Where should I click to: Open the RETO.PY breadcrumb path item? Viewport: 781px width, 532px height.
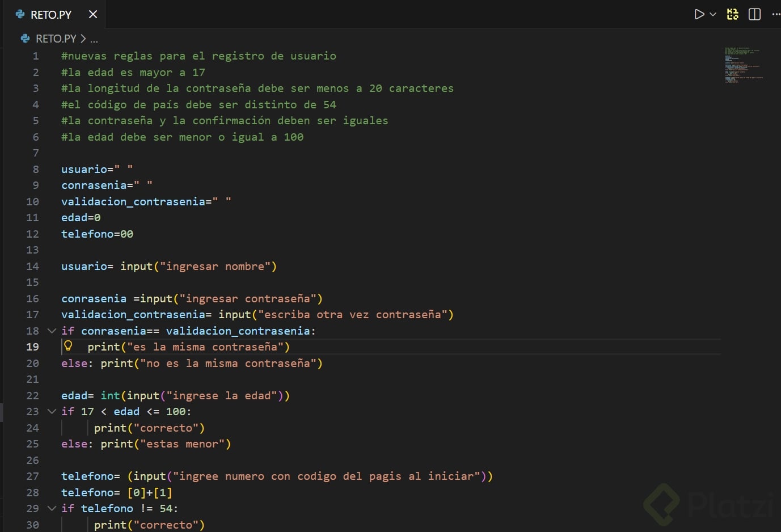point(56,39)
